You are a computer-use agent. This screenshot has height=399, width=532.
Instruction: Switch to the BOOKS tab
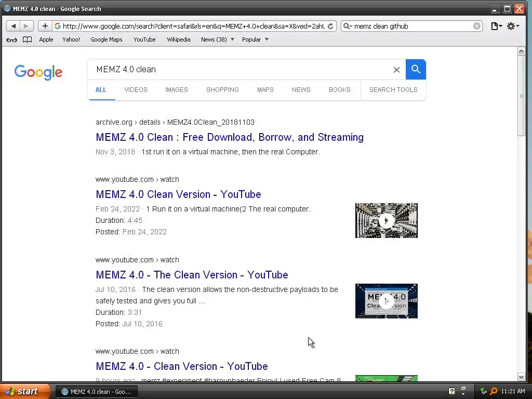tap(340, 90)
